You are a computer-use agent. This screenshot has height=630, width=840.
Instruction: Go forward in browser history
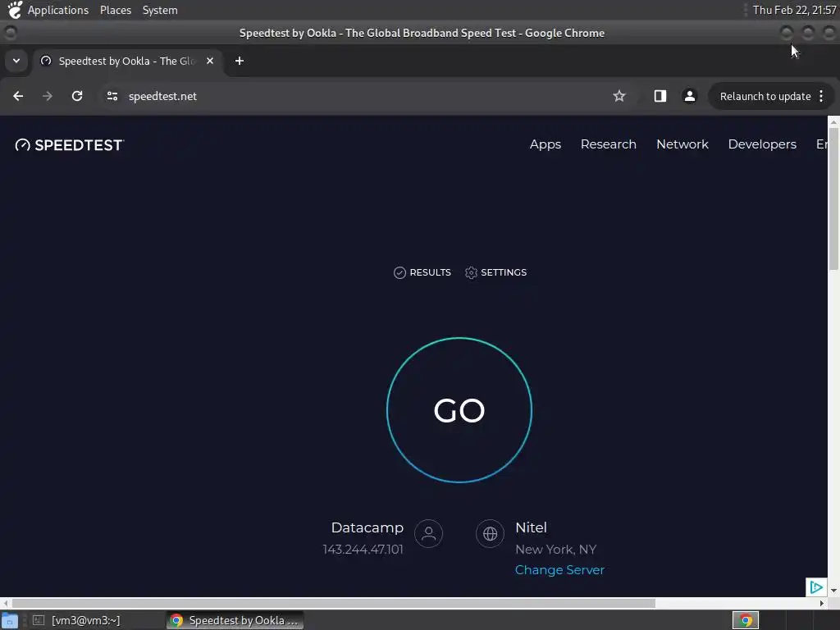48,96
